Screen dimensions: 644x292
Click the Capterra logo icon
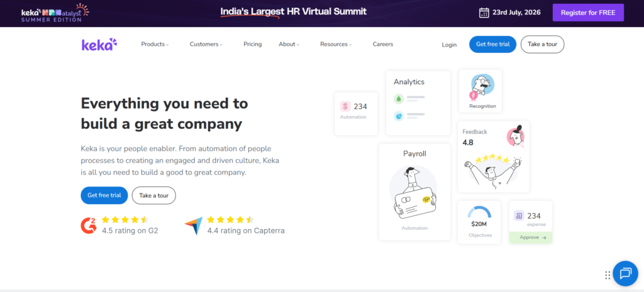[x=194, y=226]
